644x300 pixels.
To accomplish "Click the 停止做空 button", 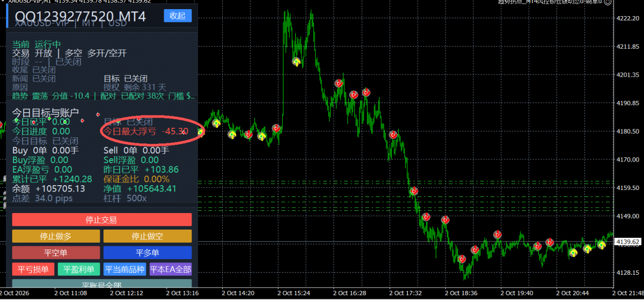I will click(x=147, y=236).
